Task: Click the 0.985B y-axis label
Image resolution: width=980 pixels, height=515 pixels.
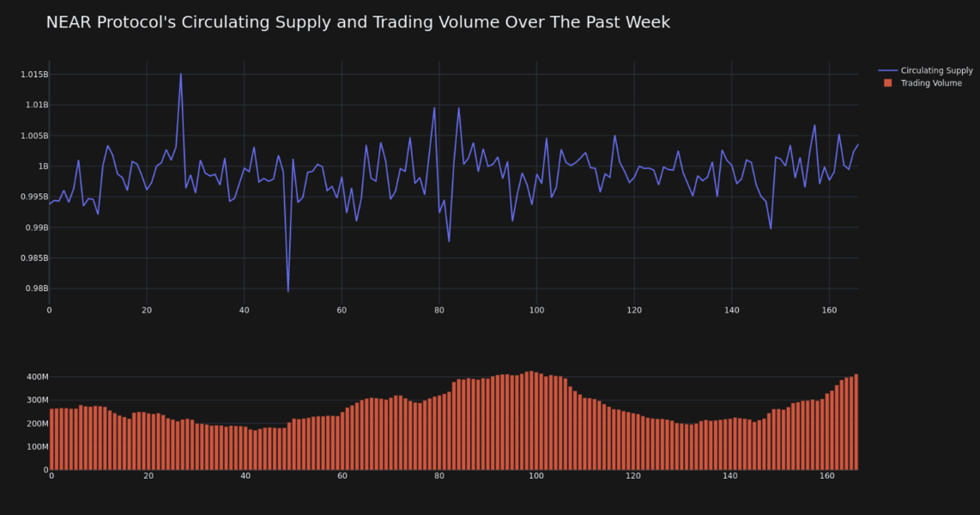Action: point(34,258)
